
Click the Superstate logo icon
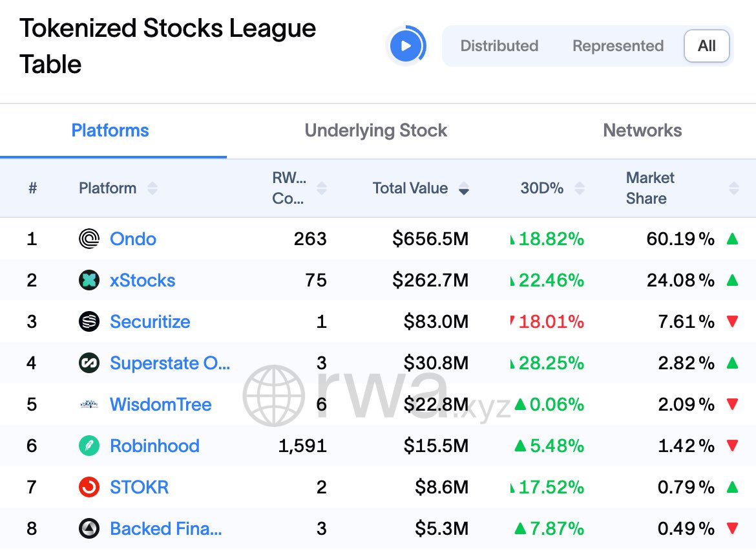point(89,363)
